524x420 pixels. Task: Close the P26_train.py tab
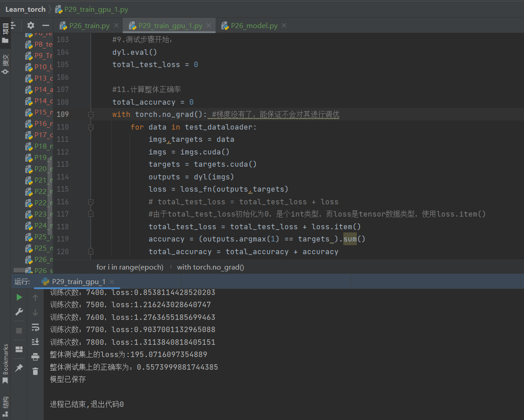coord(116,26)
